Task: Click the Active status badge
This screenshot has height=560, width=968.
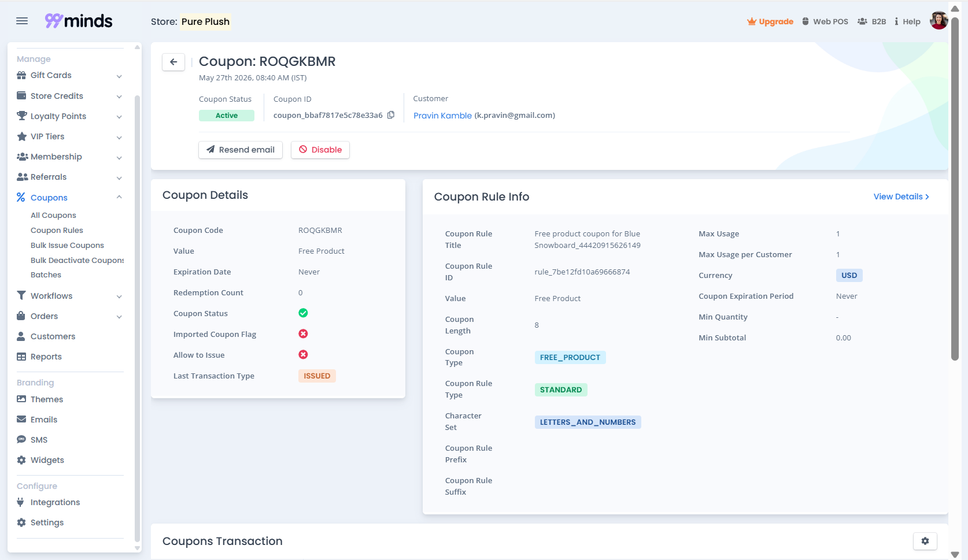Action: (x=227, y=116)
